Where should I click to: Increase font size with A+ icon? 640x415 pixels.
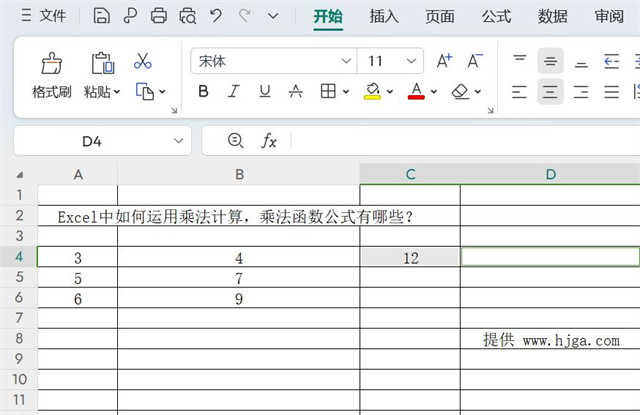click(444, 61)
